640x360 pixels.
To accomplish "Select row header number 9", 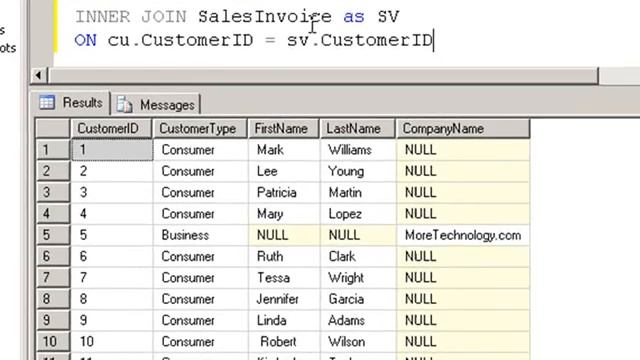I will (x=53, y=320).
